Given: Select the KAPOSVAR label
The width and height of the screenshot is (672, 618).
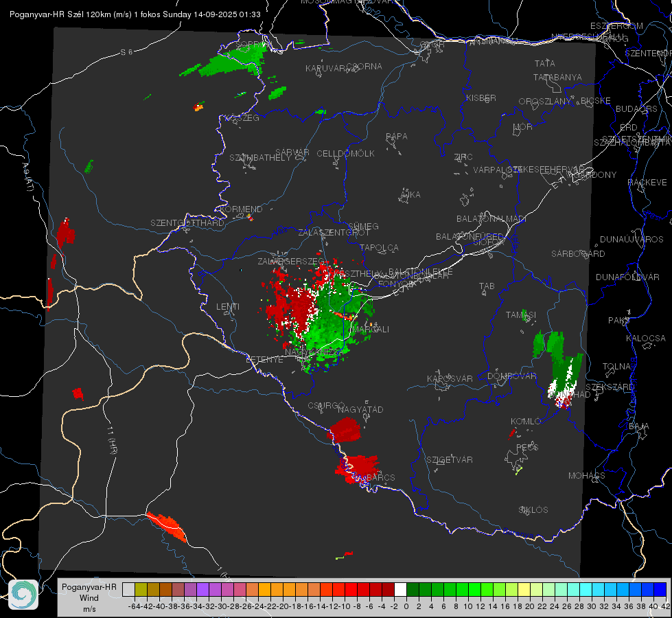Looking at the screenshot, I should (450, 378).
